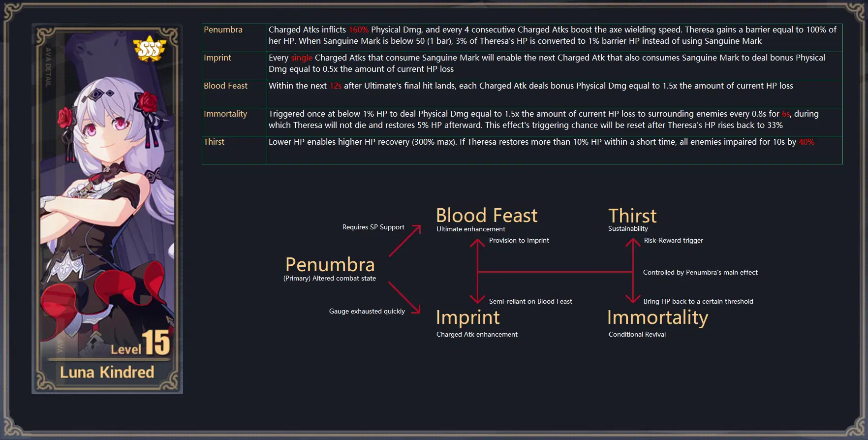Click the red 6s value in the Immortality row
The height and width of the screenshot is (440, 868).
pyautogui.click(x=786, y=114)
